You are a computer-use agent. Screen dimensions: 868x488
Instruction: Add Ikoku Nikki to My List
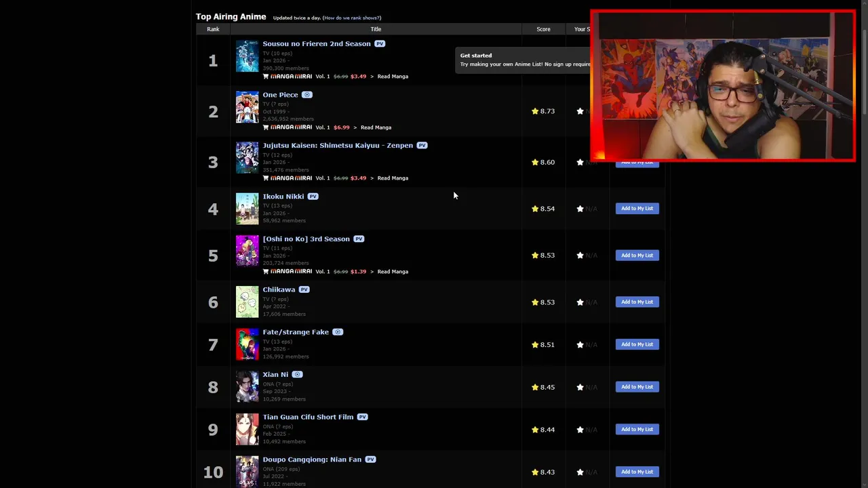[637, 209]
